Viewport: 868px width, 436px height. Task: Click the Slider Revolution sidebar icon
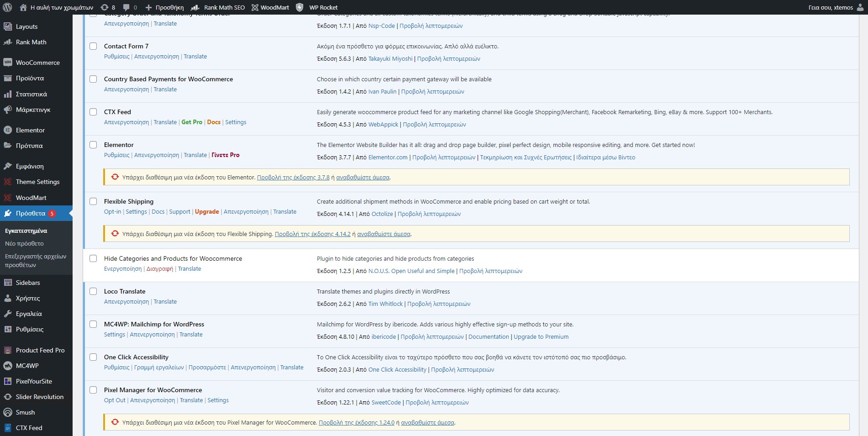8,397
